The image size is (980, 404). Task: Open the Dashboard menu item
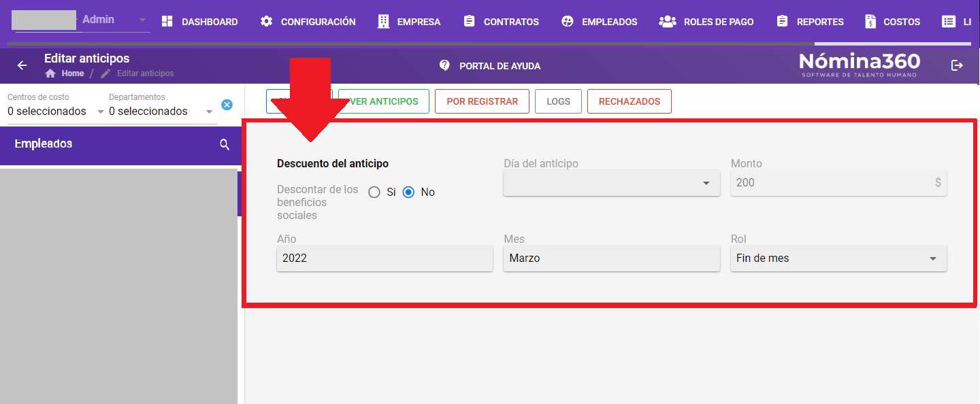coord(199,22)
